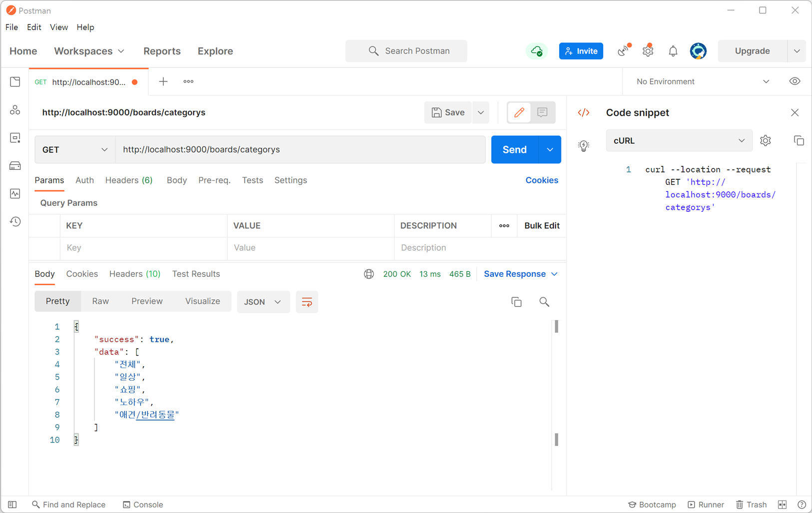The width and height of the screenshot is (812, 513).
Task: Open the JSON format dropdown
Action: coord(263,302)
